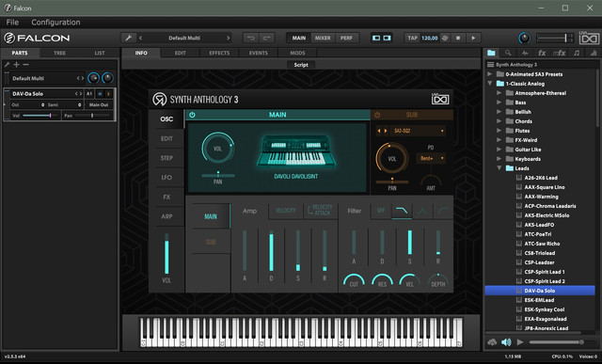The width and height of the screenshot is (602, 364).
Task: Collapse the 1-Classic Analog folder
Action: (490, 84)
